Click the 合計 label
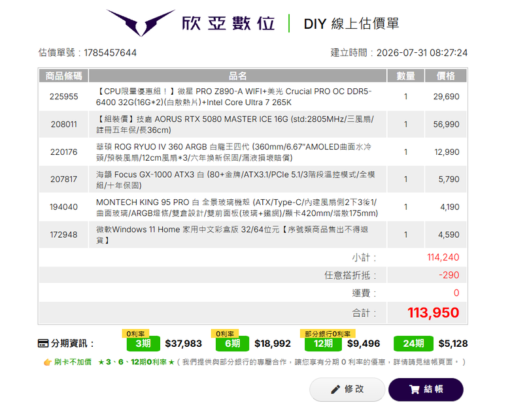The height and width of the screenshot is (420, 510). click(364, 313)
